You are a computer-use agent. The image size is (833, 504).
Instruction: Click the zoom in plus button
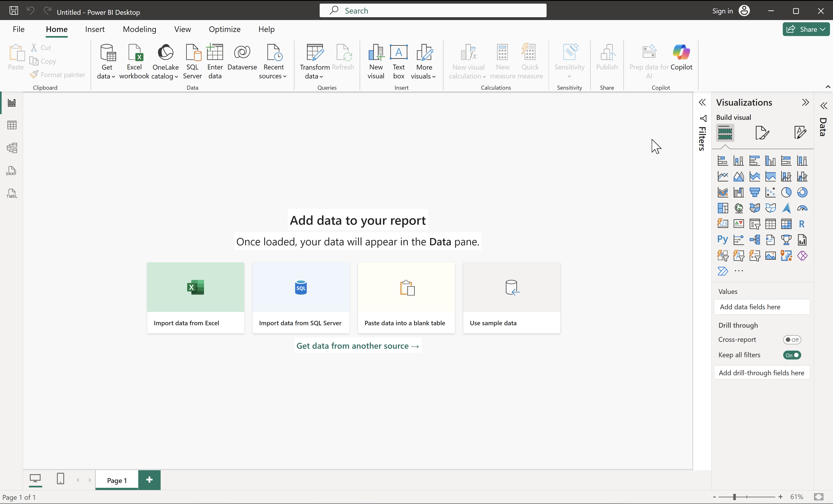[780, 497]
